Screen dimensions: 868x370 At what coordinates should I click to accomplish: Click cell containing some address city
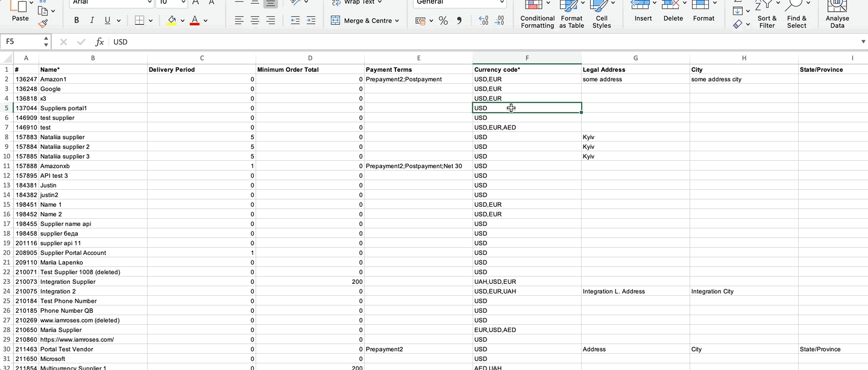click(x=744, y=79)
